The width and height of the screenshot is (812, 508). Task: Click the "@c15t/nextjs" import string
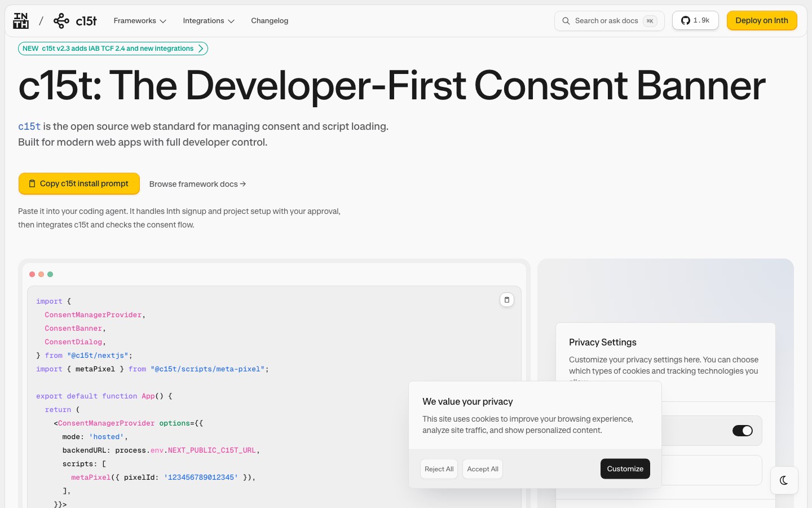tap(98, 356)
